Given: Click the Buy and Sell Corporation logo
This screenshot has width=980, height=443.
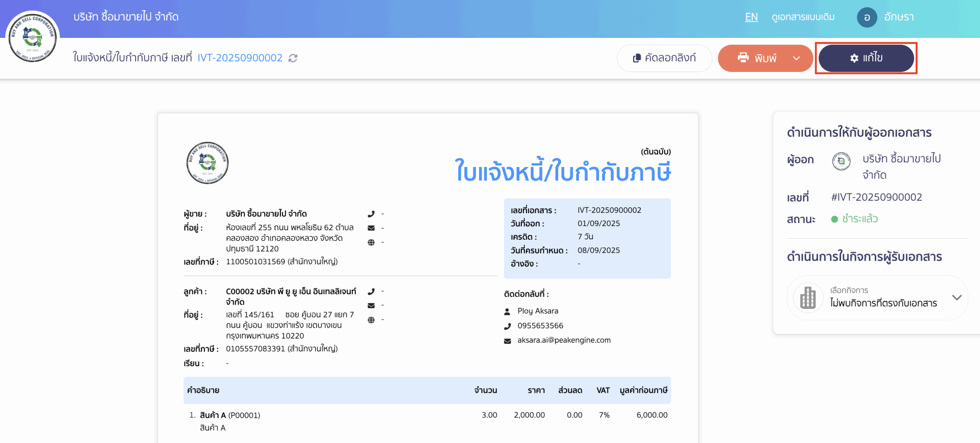Looking at the screenshot, I should click(34, 37).
